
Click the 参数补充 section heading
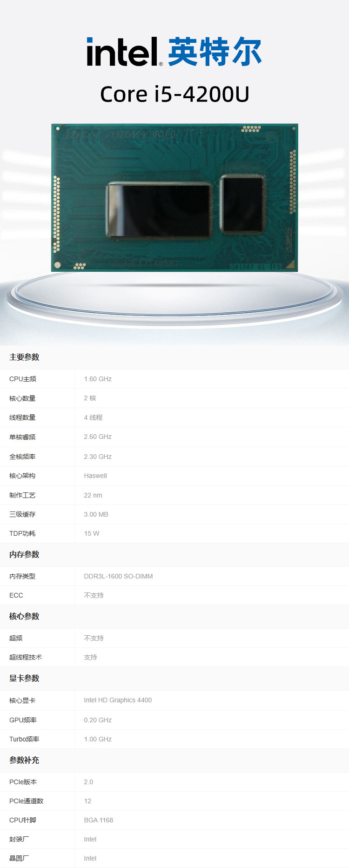click(x=24, y=760)
